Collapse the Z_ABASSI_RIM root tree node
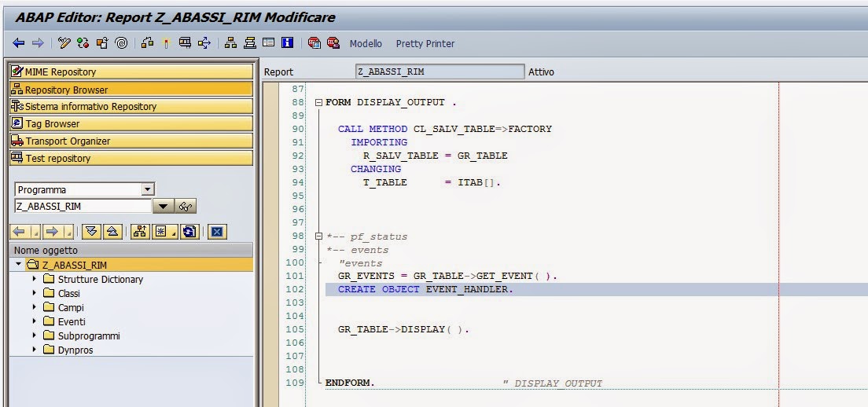Viewport: 868px width, 407px height. [x=19, y=264]
